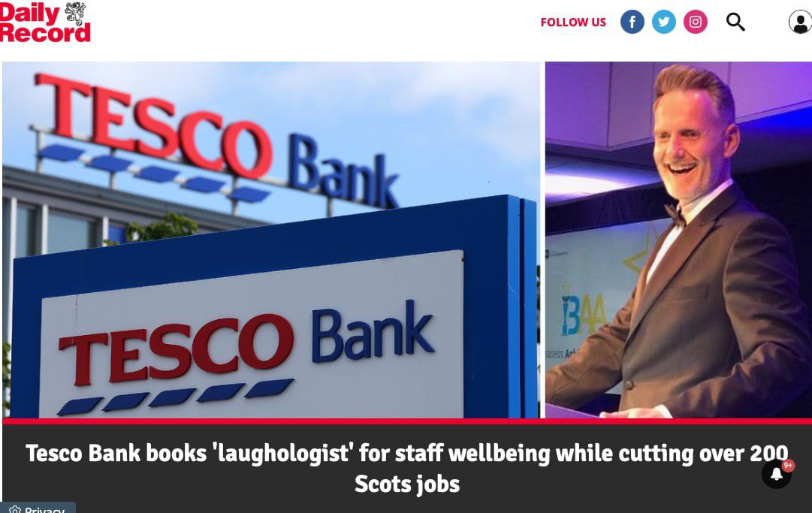
Task: Click the red 9+ notification badge
Action: (x=788, y=466)
